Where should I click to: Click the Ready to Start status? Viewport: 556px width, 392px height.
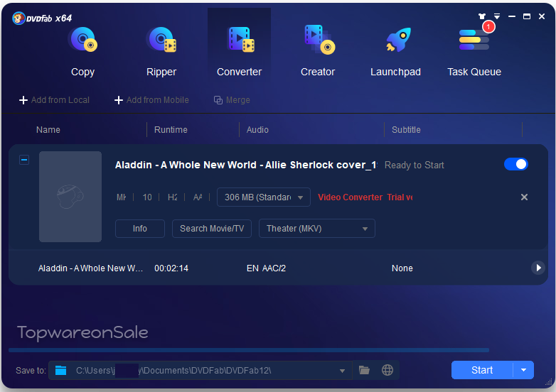(x=415, y=165)
